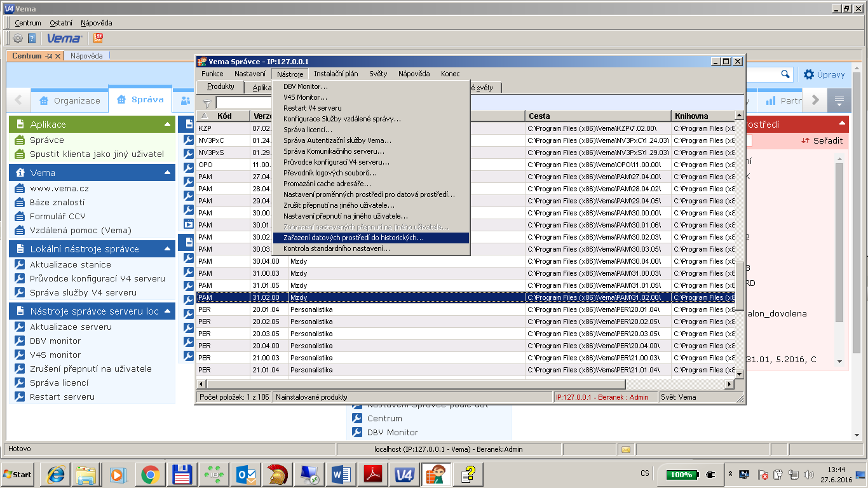Launch Internet Explorer from taskbar
The height and width of the screenshot is (488, 868).
click(55, 475)
